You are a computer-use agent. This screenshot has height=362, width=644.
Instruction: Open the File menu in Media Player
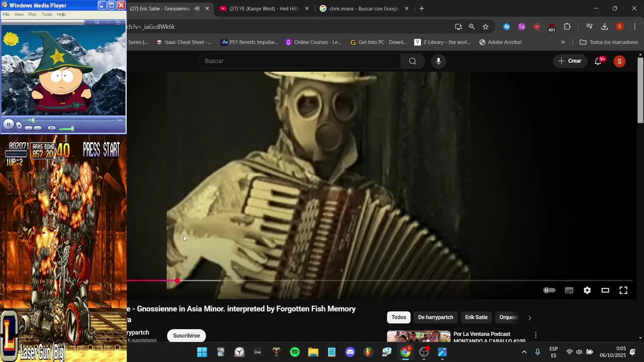coord(6,15)
